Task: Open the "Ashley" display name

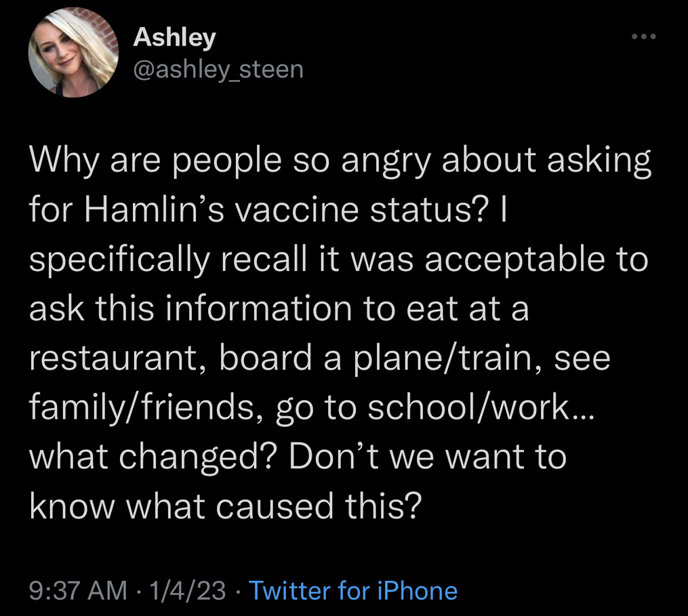Action: point(174,37)
